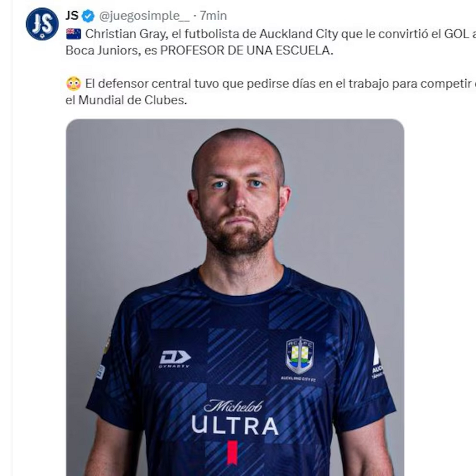
Task: Open the JS profile avatar
Action: (x=42, y=24)
